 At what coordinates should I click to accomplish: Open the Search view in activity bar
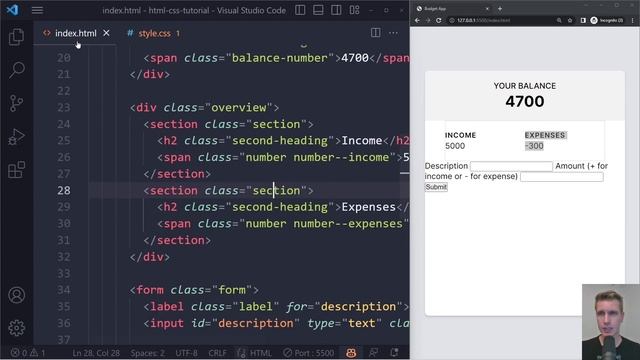[16, 70]
